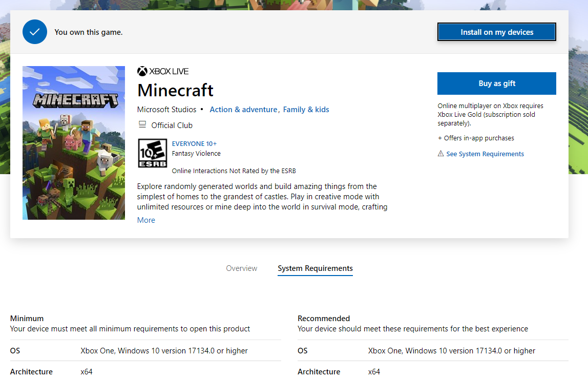The width and height of the screenshot is (588, 379).
Task: Follow the See System Requirements link
Action: point(485,154)
